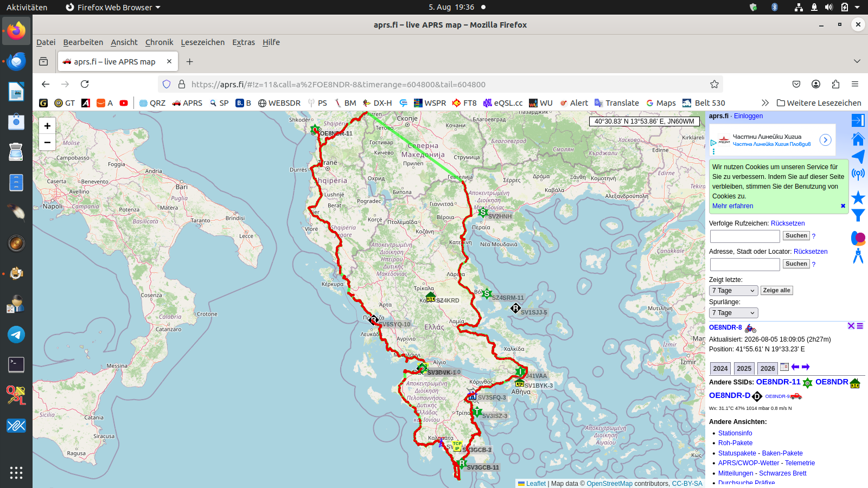Open the Aktivitäten overview
Screen dimensions: 868x488
coord(27,7)
